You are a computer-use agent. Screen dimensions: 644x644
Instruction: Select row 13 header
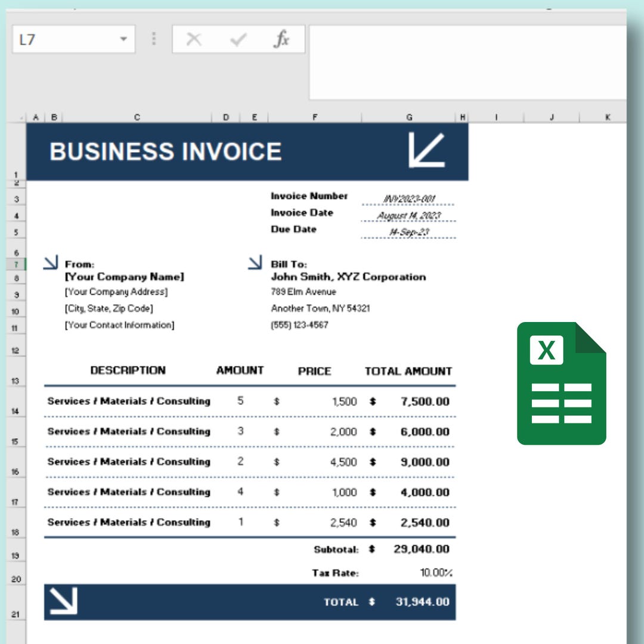pyautogui.click(x=16, y=371)
